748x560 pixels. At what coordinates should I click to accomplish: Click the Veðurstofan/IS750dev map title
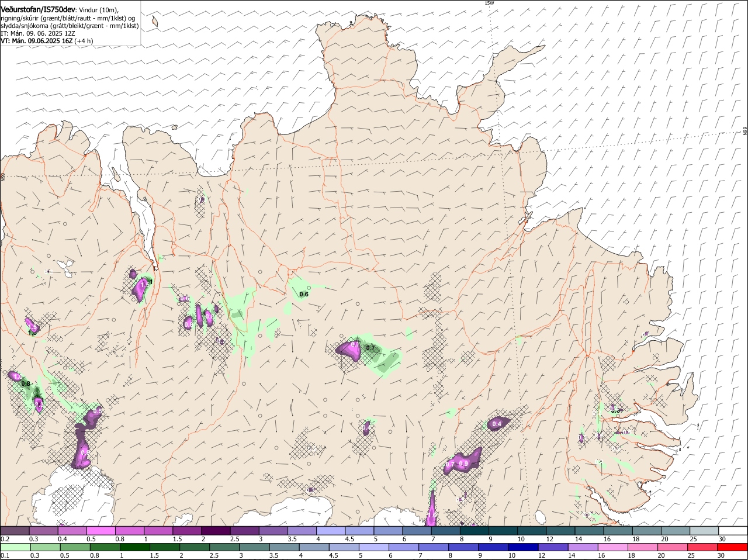[38, 10]
